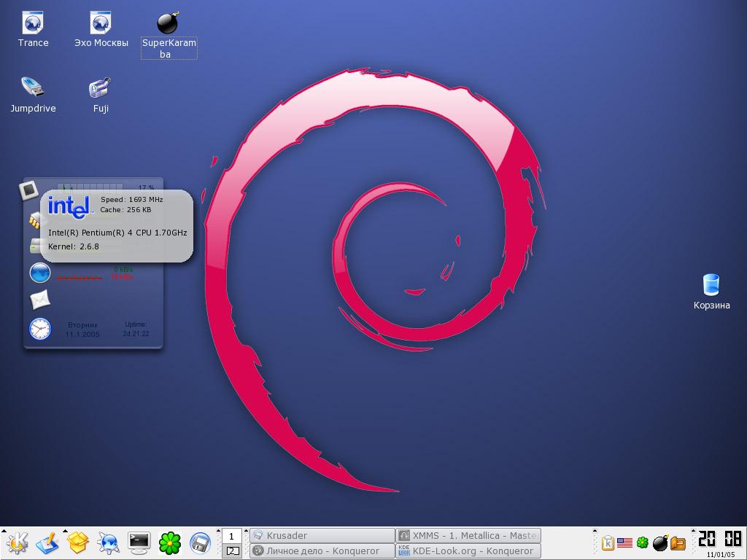Click the RAM memory icon in the widget
747x560 pixels.
[x=35, y=220]
